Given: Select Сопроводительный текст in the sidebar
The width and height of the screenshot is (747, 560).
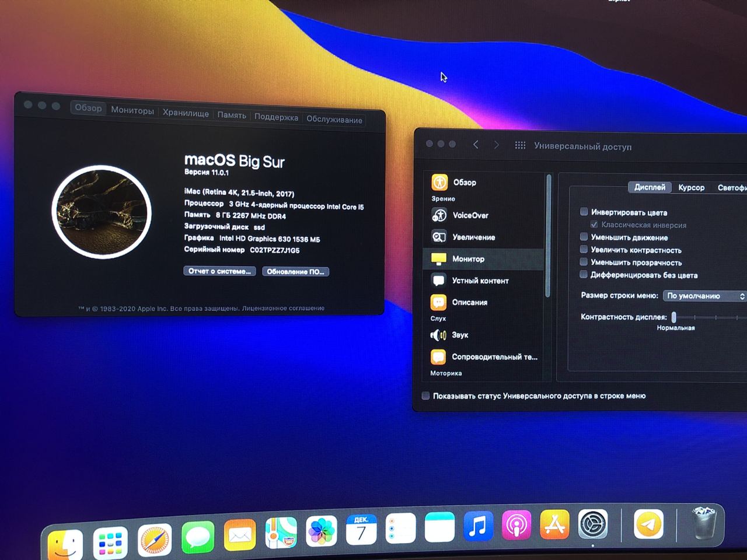Looking at the screenshot, I should click(483, 356).
